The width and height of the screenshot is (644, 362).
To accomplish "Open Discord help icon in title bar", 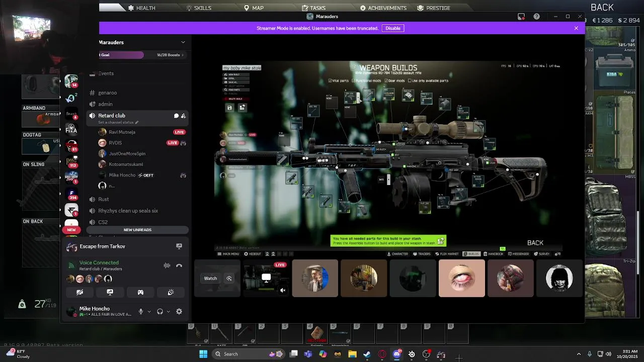I will (x=536, y=17).
